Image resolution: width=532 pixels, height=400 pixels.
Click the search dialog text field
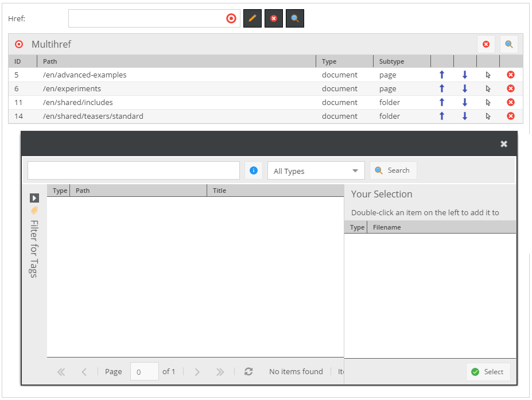[x=133, y=170]
